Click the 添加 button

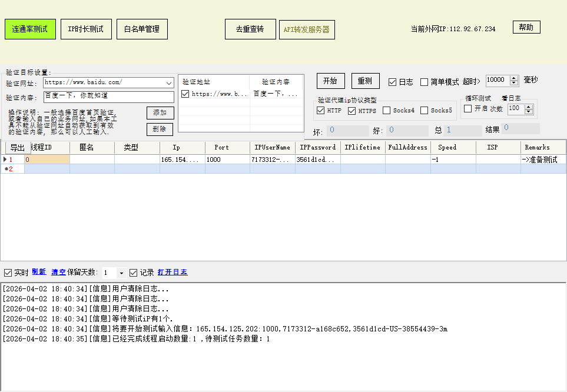tap(160, 113)
